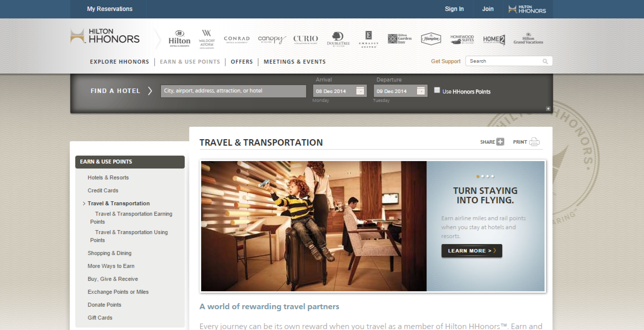The image size is (644, 330).
Task: Click the search magnifier icon
Action: click(545, 62)
